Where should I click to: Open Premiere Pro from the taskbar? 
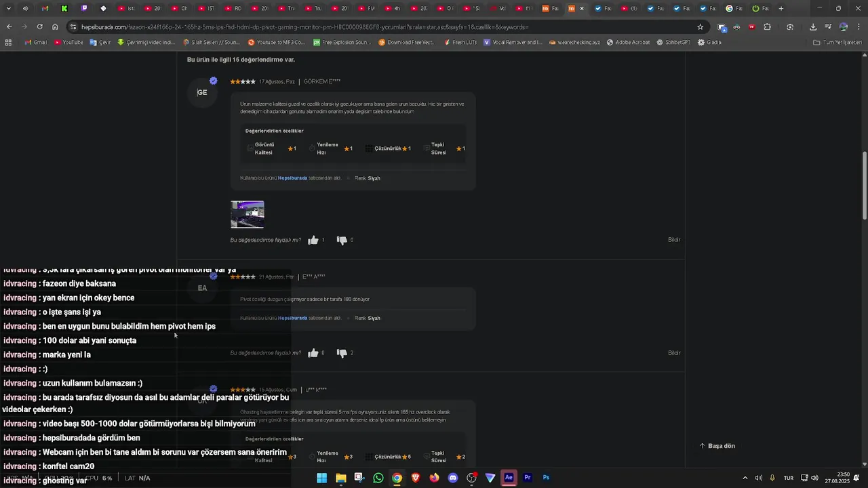[528, 478]
